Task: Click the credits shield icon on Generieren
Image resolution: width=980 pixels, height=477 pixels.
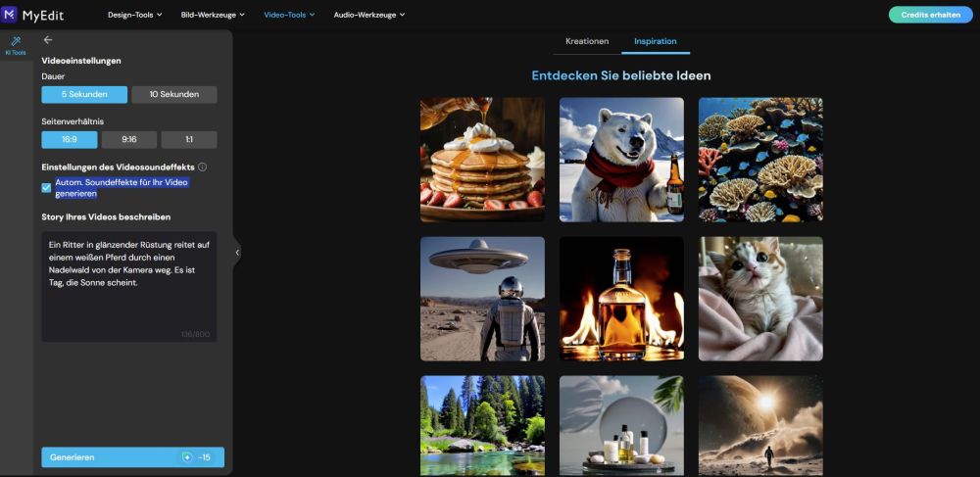Action: point(187,457)
